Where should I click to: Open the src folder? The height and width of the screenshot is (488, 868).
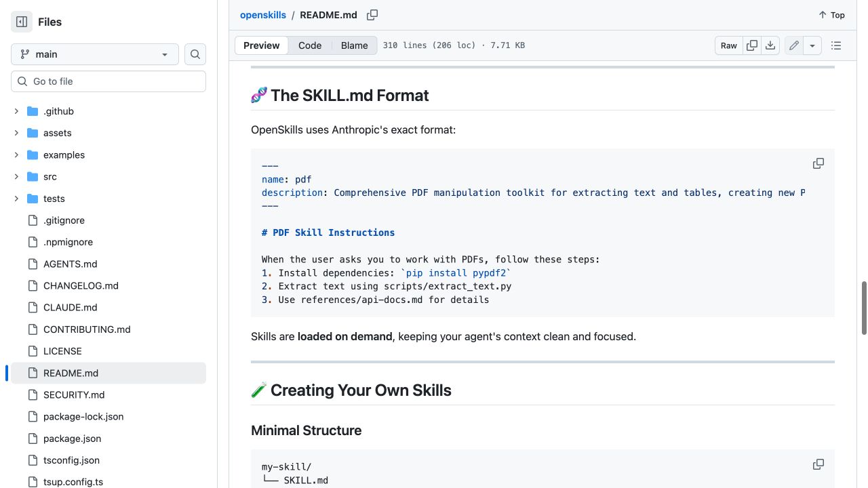click(x=50, y=176)
